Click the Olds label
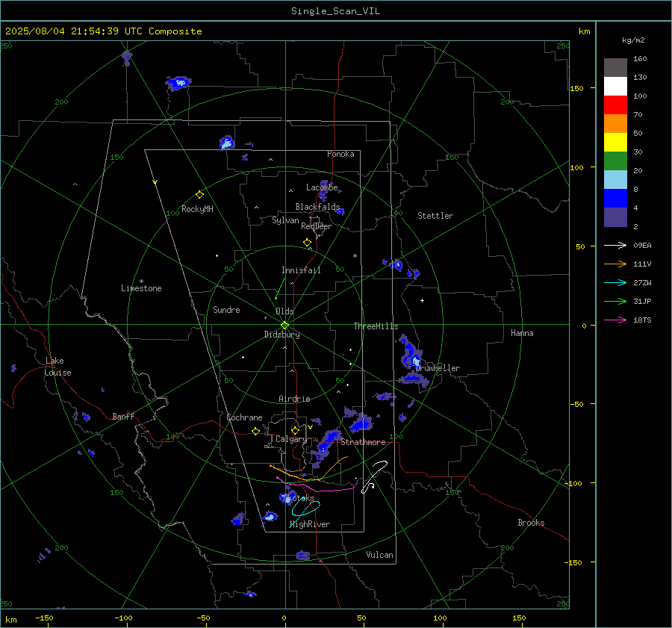Image resolution: width=672 pixels, height=628 pixels. click(x=284, y=311)
